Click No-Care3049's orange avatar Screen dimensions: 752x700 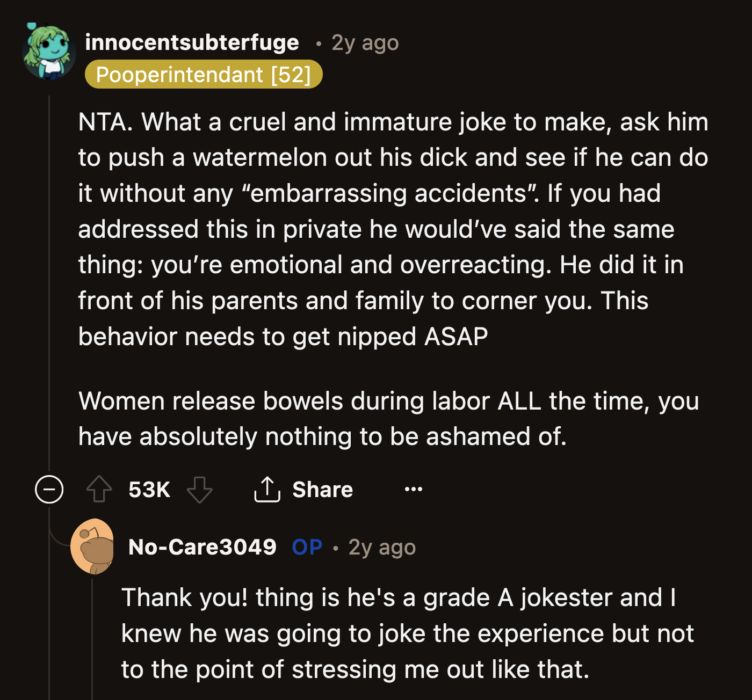coord(93,547)
